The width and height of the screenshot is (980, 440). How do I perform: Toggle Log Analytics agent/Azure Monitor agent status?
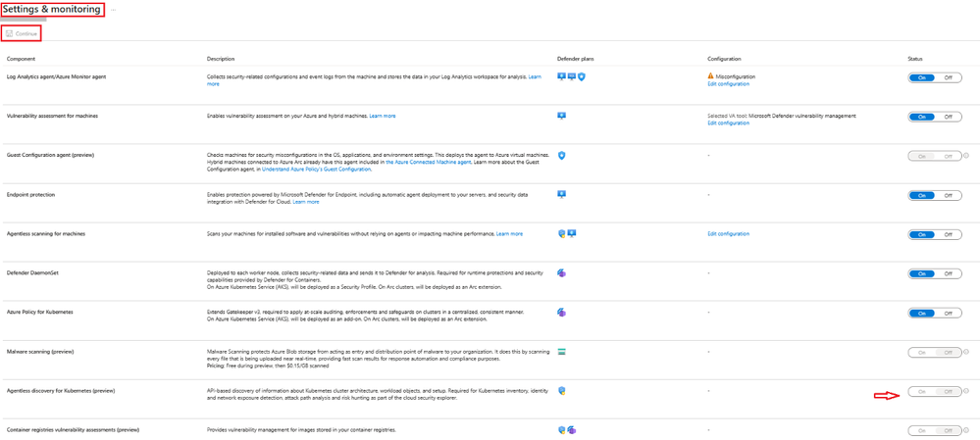(x=934, y=77)
